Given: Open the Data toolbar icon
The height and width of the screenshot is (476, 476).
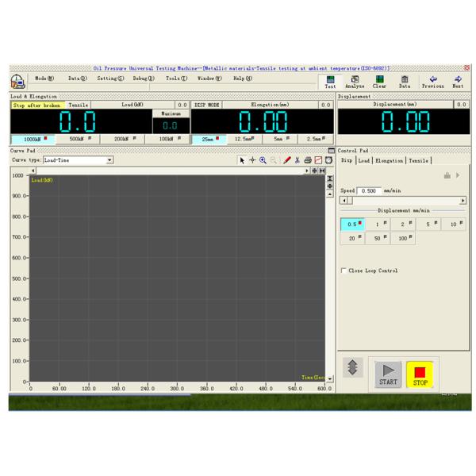Looking at the screenshot, I should (x=405, y=80).
